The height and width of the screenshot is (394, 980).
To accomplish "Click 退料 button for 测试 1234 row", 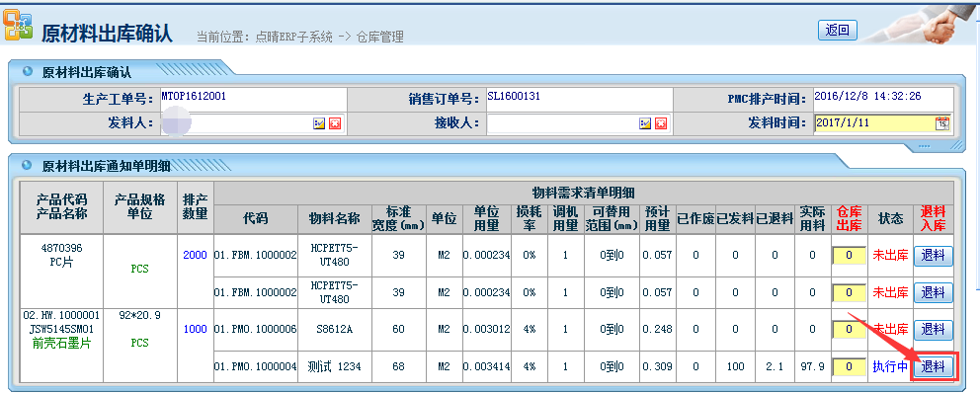I will tap(934, 367).
